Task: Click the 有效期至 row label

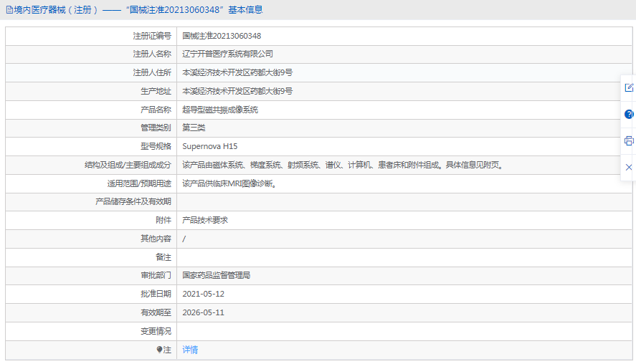Action: [x=156, y=312]
